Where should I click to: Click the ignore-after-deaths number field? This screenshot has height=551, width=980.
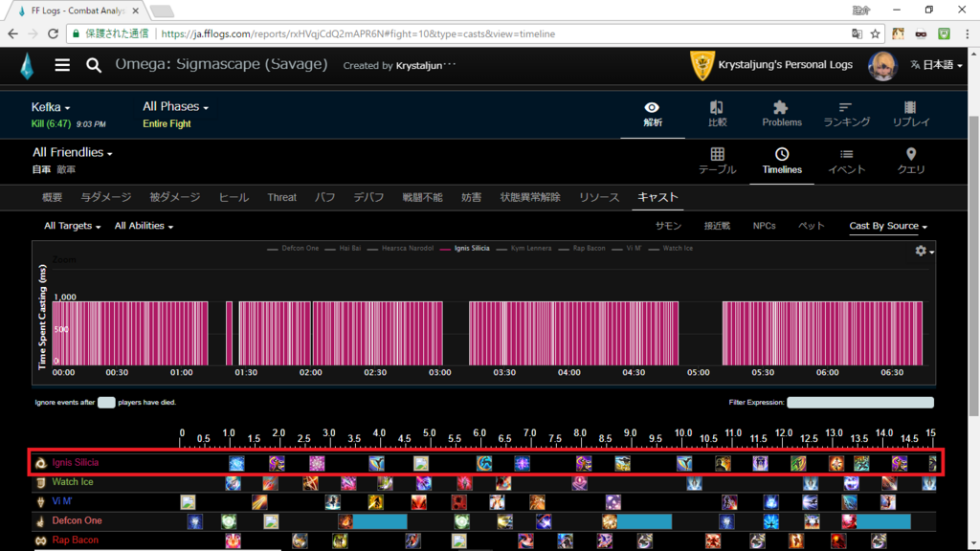(x=106, y=403)
